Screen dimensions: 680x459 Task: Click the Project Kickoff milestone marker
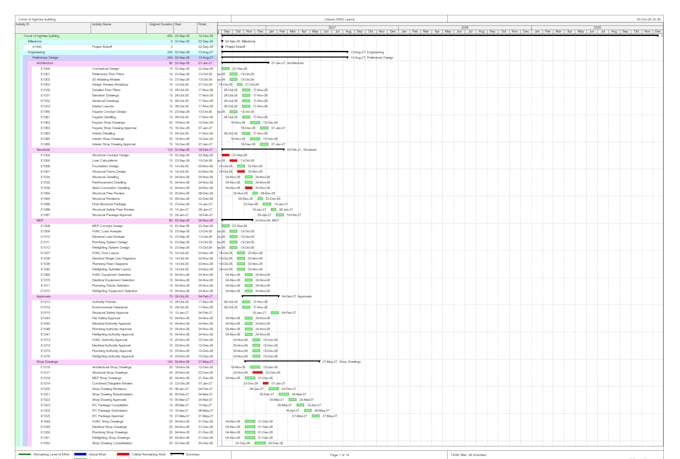(x=222, y=47)
